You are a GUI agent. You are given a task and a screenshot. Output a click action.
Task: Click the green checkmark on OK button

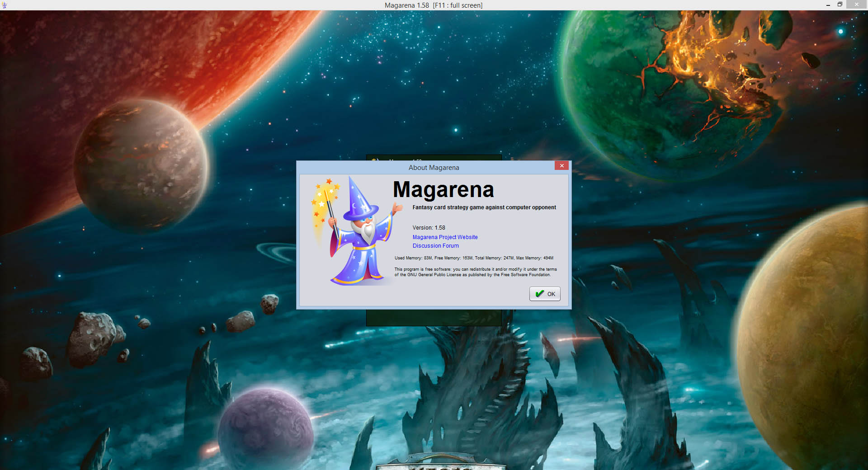(x=539, y=294)
